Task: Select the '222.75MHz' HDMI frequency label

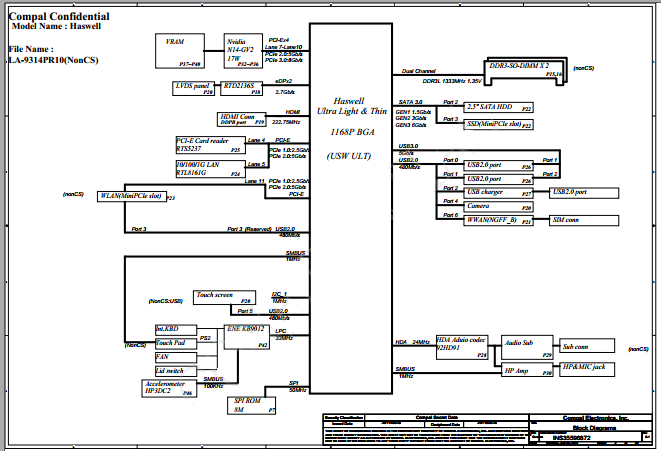Action: [286, 122]
